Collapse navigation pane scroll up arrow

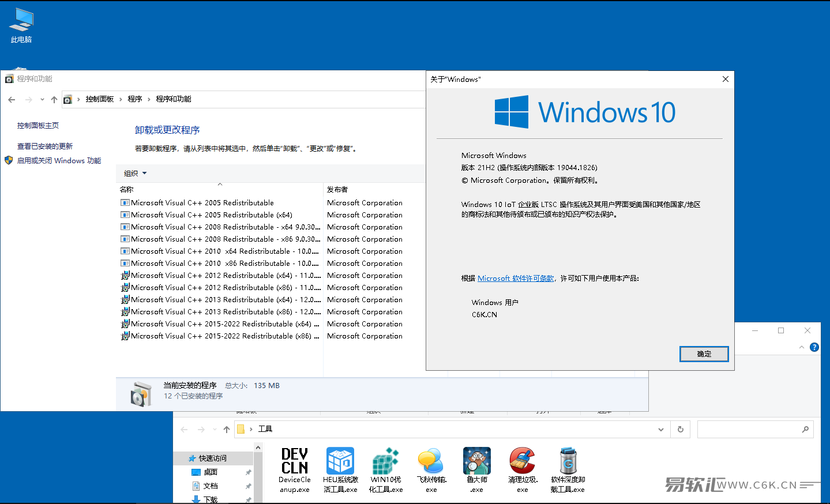click(x=258, y=447)
